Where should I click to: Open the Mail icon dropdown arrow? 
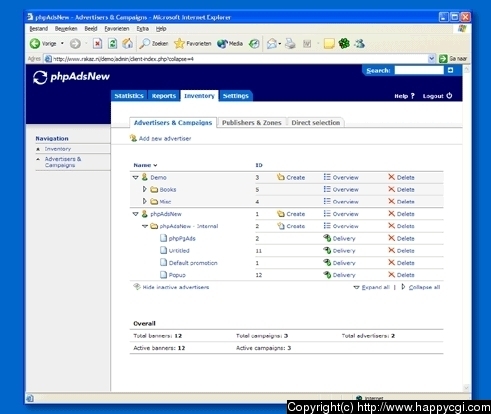(280, 44)
